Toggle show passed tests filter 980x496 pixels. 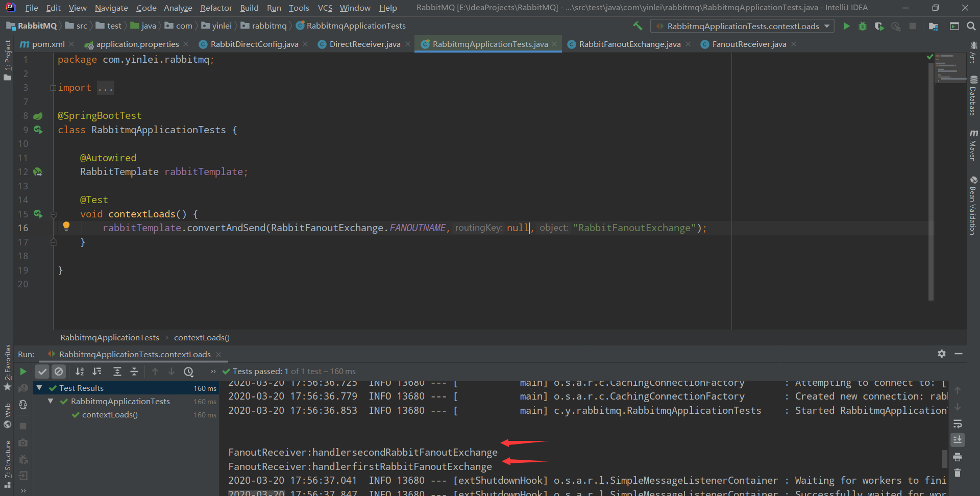pos(42,371)
